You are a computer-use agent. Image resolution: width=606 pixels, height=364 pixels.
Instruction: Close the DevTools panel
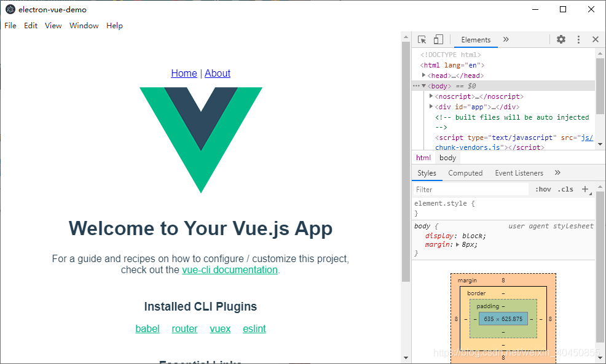[596, 39]
